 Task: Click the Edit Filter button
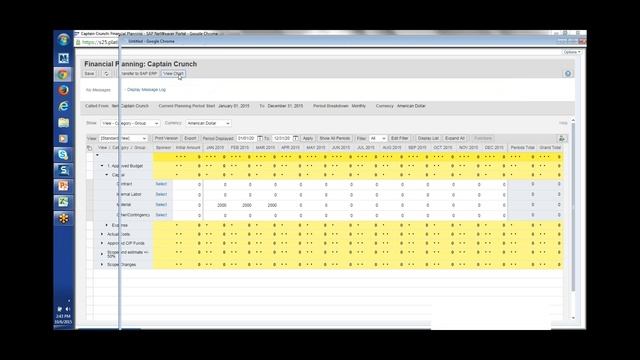coord(399,138)
